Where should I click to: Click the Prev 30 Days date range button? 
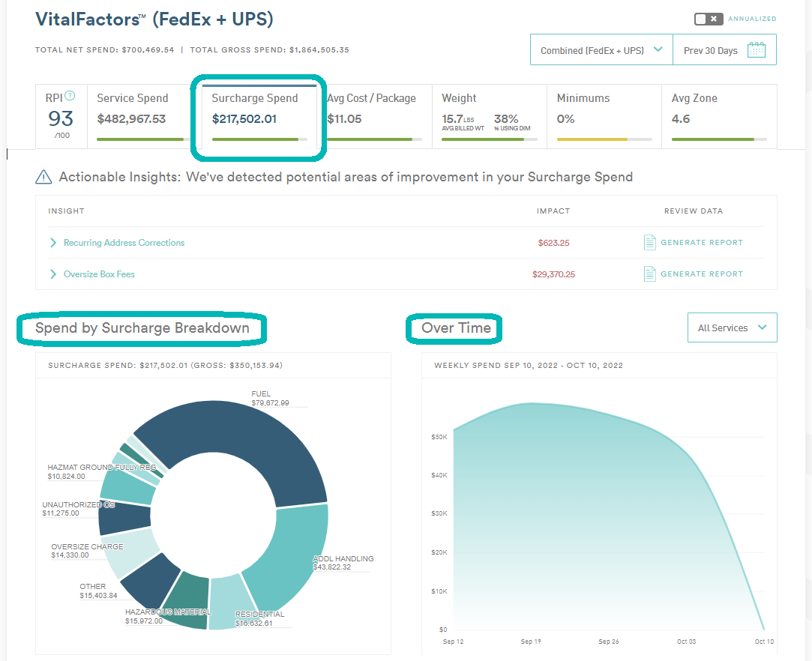[x=711, y=50]
